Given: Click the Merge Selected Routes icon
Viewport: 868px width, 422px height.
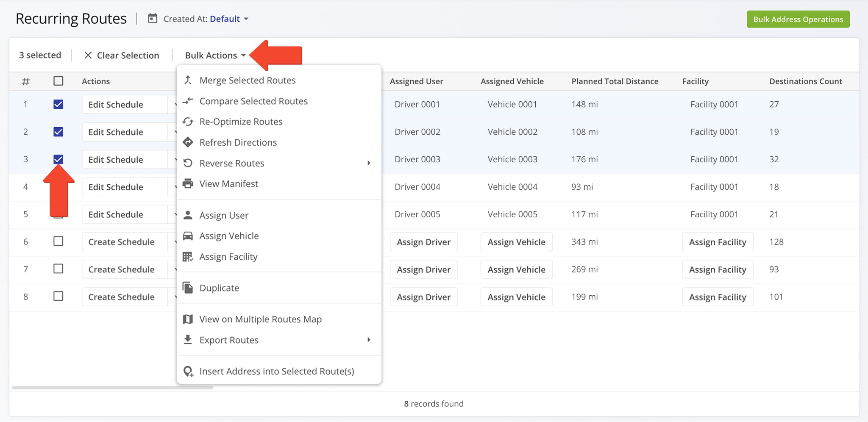Looking at the screenshot, I should (188, 80).
